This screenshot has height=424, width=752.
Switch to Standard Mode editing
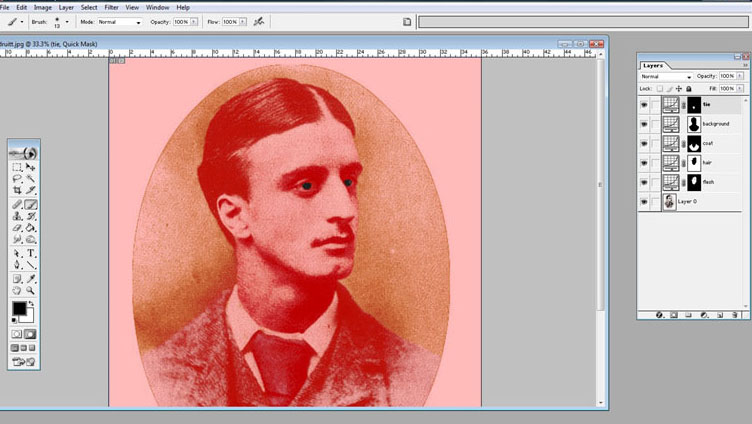click(17, 334)
